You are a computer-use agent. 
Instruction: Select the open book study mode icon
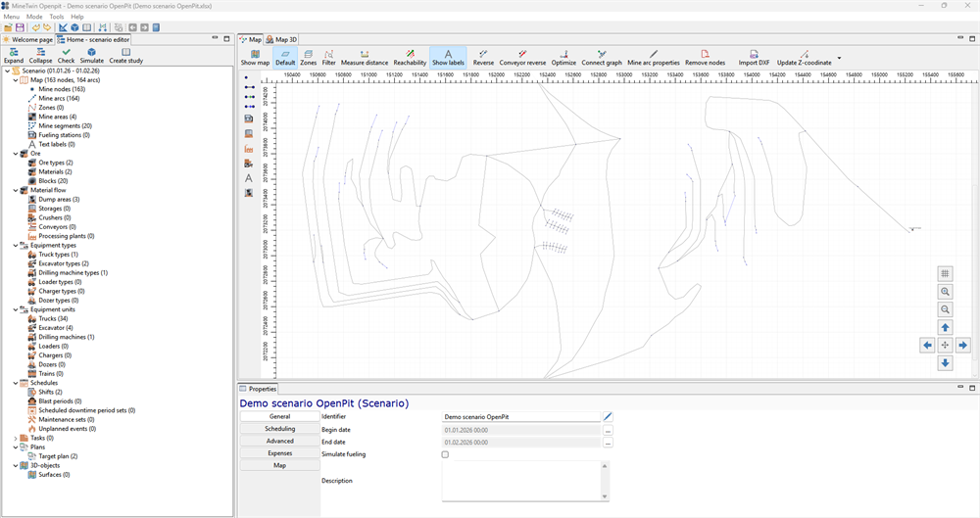87,27
